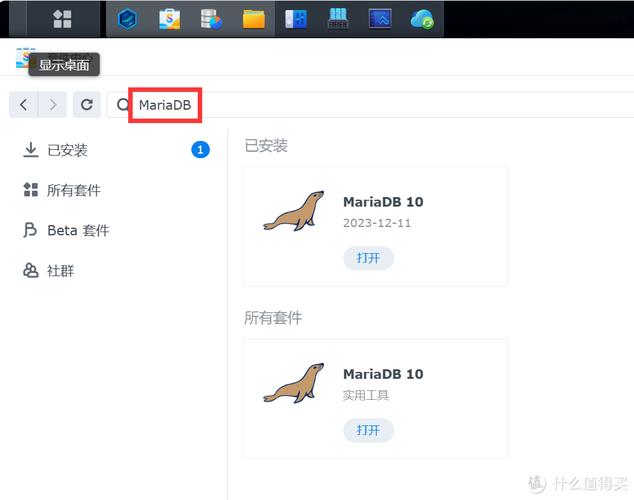Image resolution: width=634 pixels, height=500 pixels.
Task: Refresh the package list
Action: click(x=87, y=105)
